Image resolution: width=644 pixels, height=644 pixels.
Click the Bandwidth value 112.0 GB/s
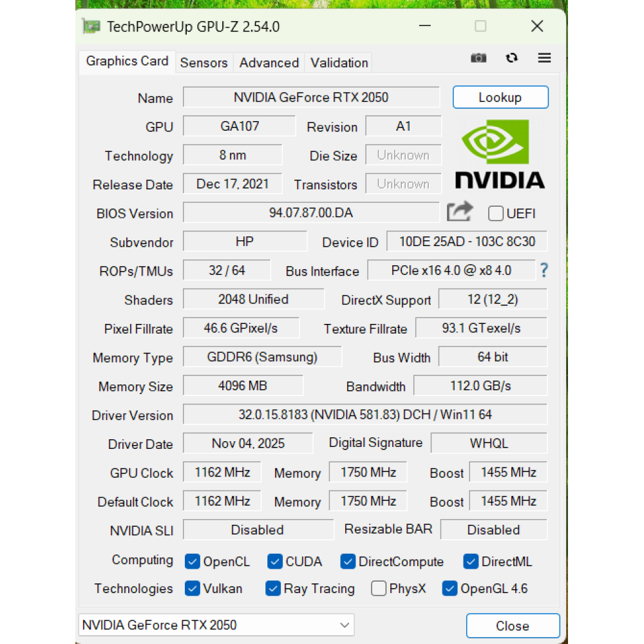[480, 386]
